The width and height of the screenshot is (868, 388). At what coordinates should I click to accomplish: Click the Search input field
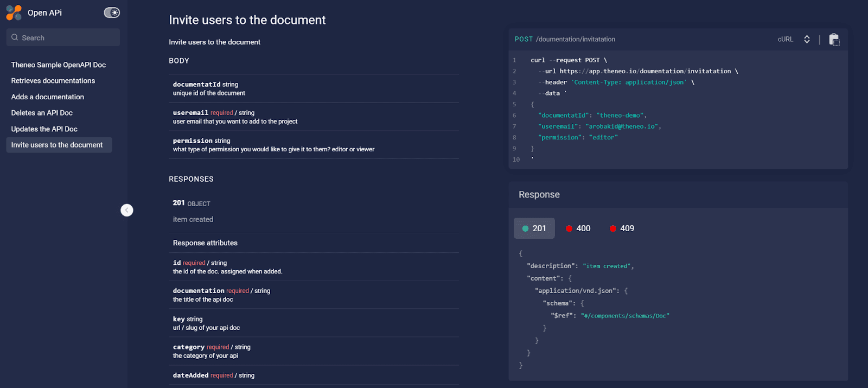coord(63,37)
